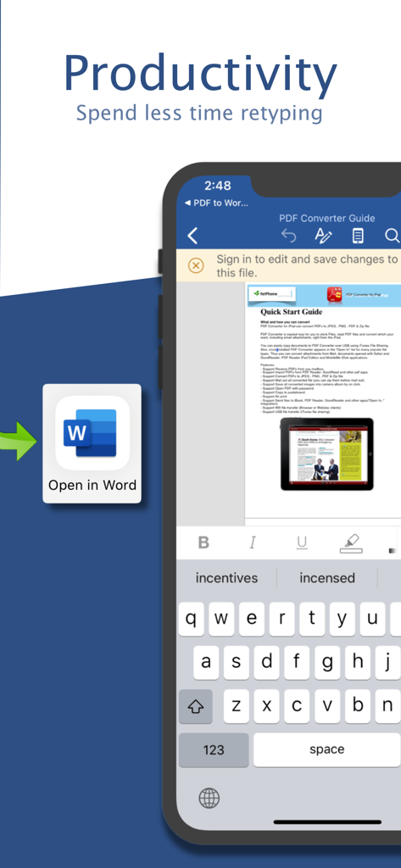Tap the s key
The image size is (401, 868).
(237, 662)
